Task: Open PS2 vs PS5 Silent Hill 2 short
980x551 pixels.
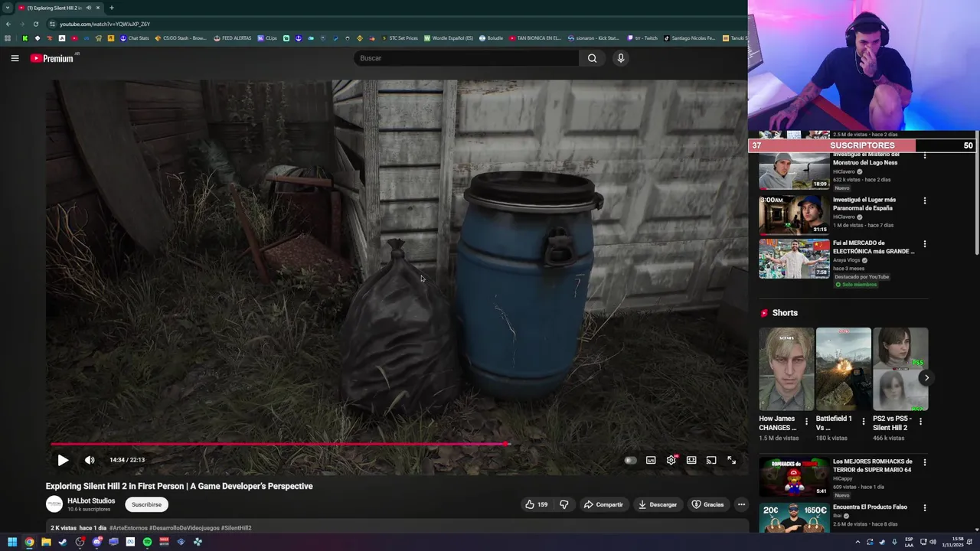Action: click(x=900, y=370)
